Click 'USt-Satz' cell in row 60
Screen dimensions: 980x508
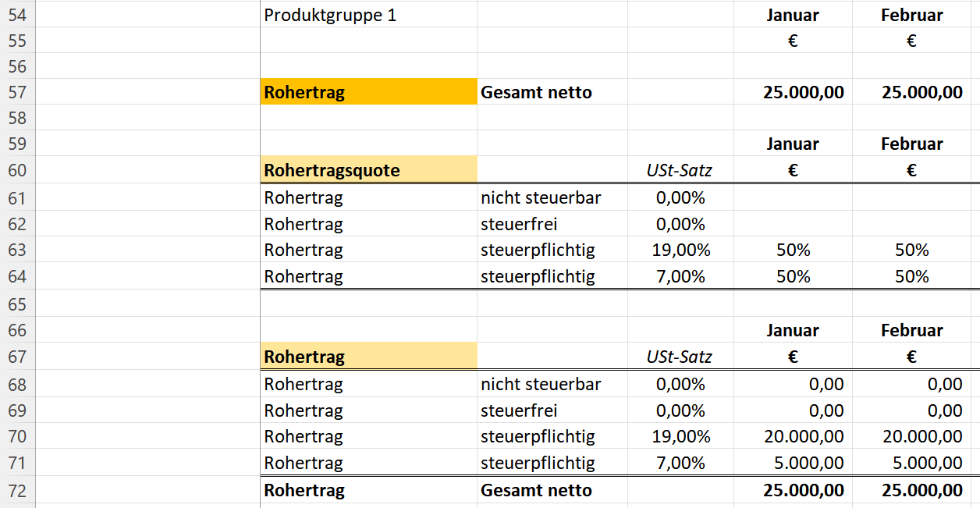point(680,170)
